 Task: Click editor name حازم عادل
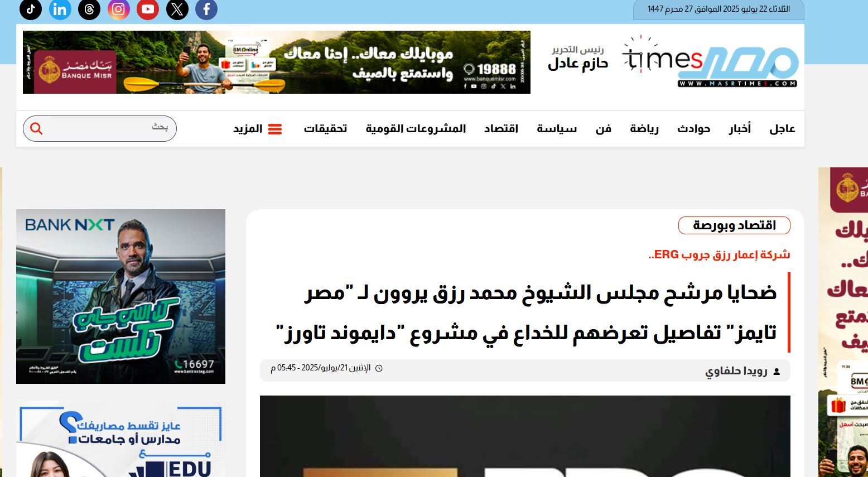[577, 64]
